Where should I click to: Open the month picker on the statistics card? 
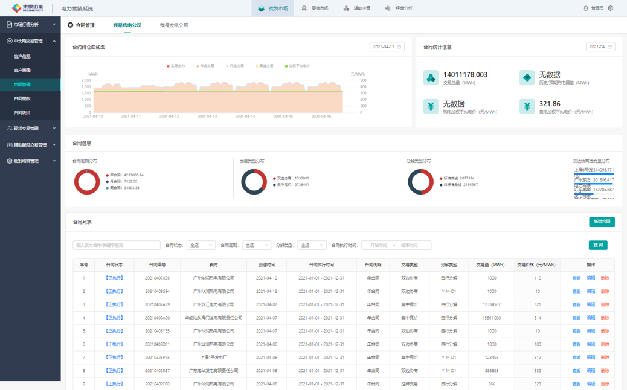click(x=601, y=47)
